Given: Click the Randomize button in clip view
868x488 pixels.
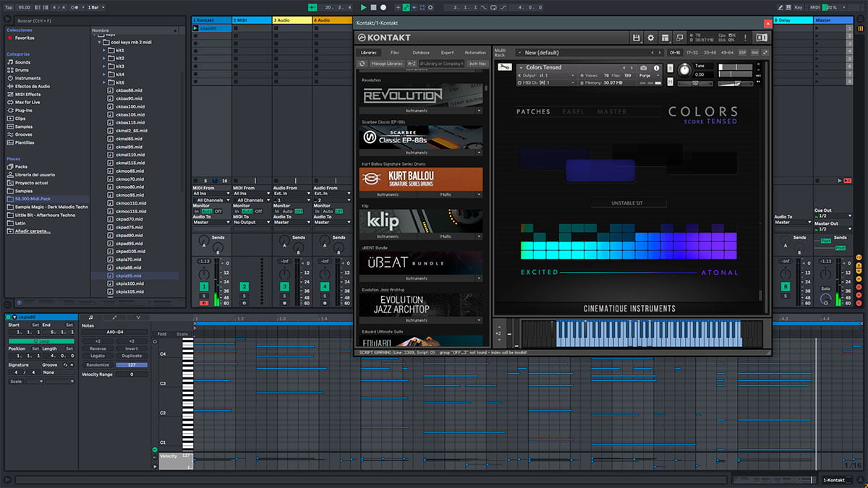Looking at the screenshot, I should [98, 365].
